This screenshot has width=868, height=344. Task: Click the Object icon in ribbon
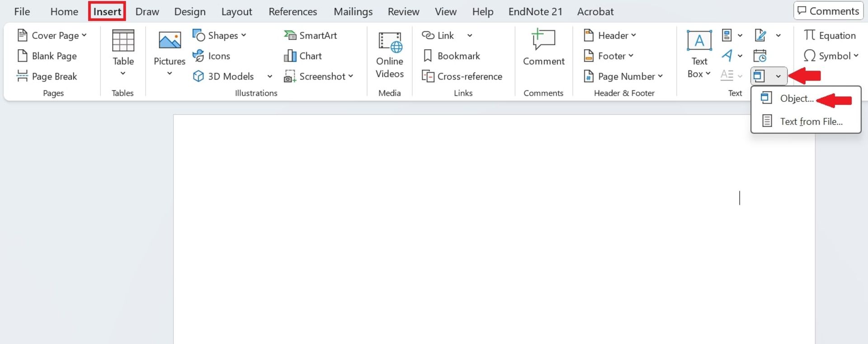pos(759,76)
